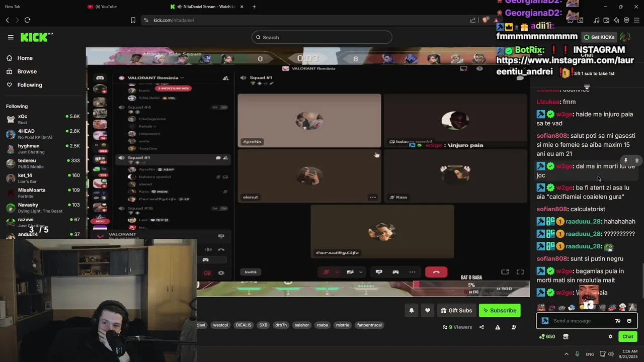This screenshot has height=362, width=644.
Task: Click the browser share icon in address bar
Action: [473, 20]
